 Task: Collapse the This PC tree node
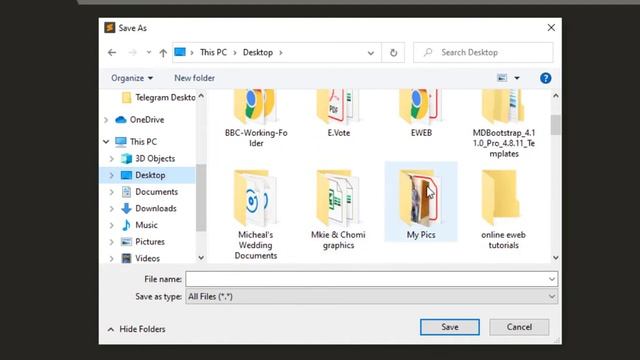(106, 142)
